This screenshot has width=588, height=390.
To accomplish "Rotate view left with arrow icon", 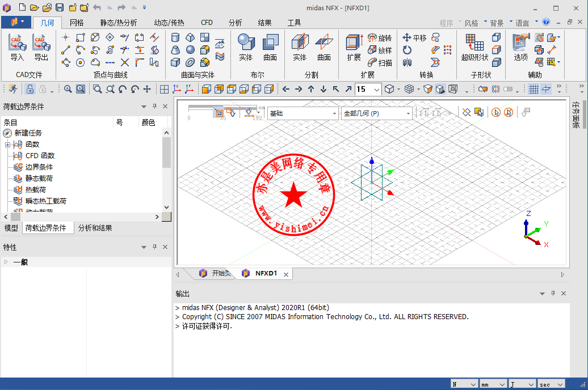I will [x=285, y=89].
